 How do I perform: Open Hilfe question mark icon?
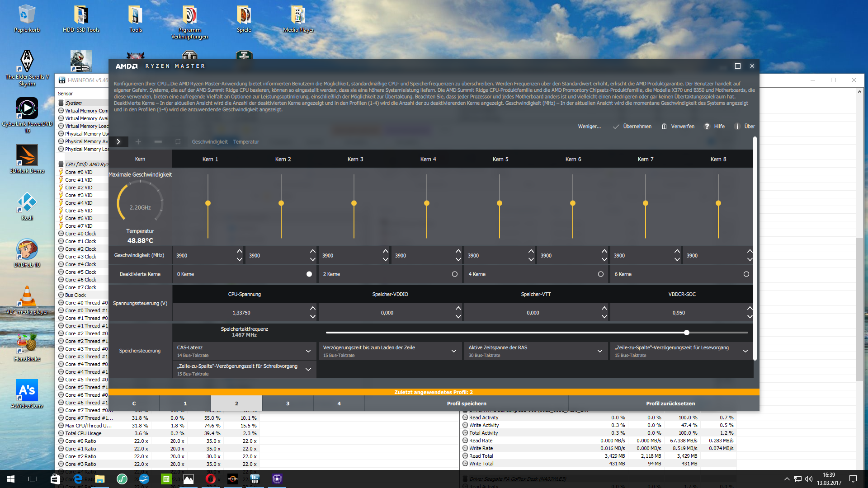pyautogui.click(x=707, y=127)
